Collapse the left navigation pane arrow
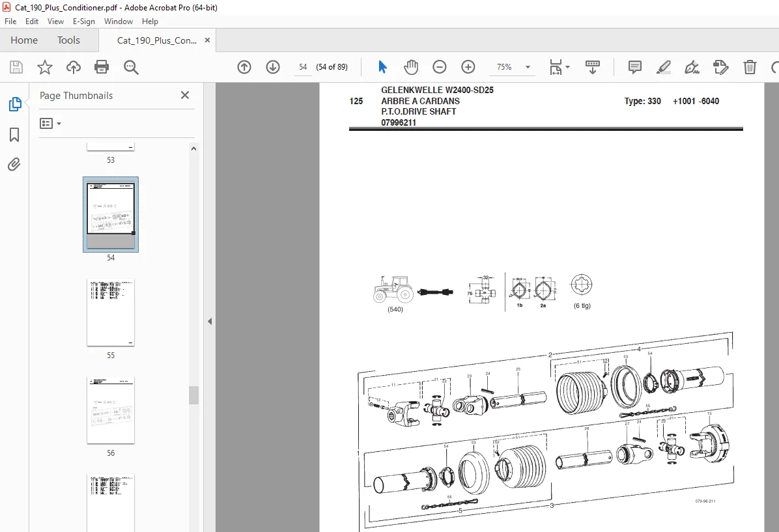This screenshot has height=532, width=779. pos(210,322)
